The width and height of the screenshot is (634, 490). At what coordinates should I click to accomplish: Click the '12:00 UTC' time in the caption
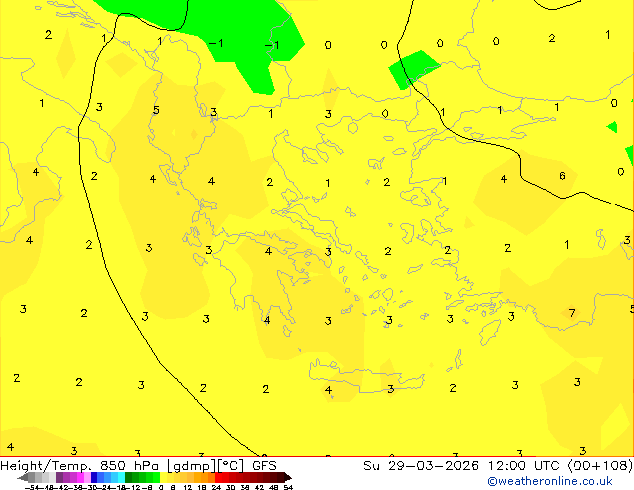[526, 466]
